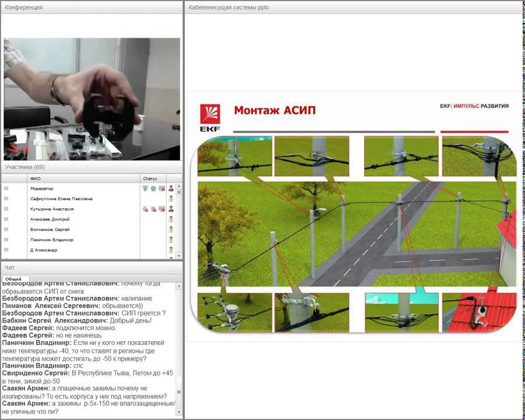This screenshot has height=420, width=525.
Task: Click the user avatar icon for Сафиуллина Елена Павловна
Action: [x=171, y=198]
